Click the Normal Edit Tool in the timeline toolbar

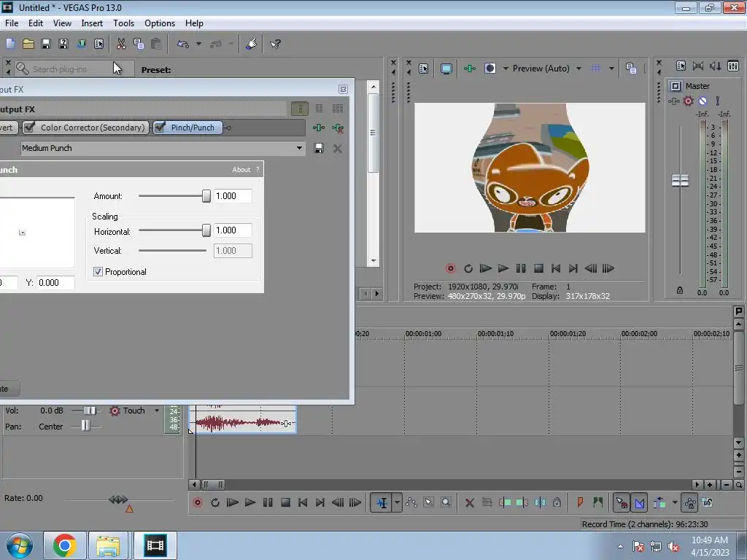coord(382,503)
